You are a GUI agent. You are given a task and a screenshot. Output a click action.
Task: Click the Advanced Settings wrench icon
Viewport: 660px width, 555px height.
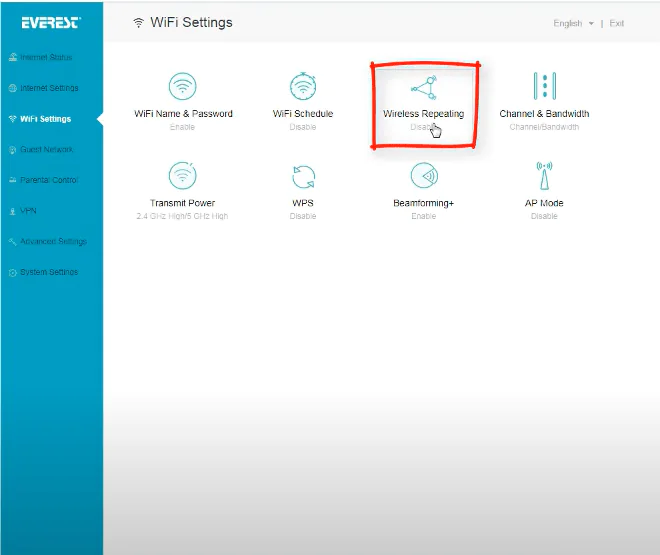pyautogui.click(x=13, y=242)
